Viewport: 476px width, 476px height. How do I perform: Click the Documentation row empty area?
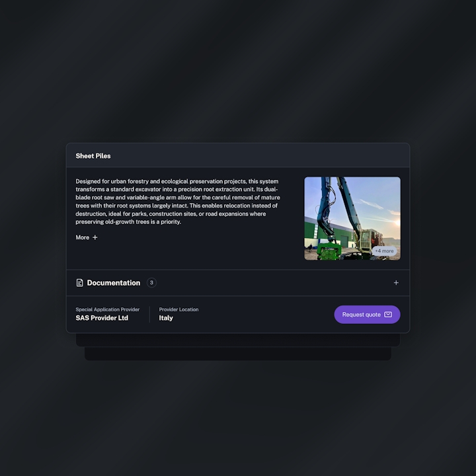click(x=273, y=283)
